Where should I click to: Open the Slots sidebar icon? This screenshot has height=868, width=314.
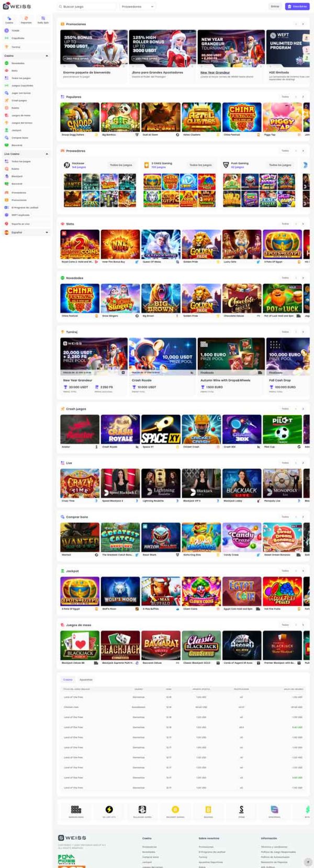click(x=7, y=70)
